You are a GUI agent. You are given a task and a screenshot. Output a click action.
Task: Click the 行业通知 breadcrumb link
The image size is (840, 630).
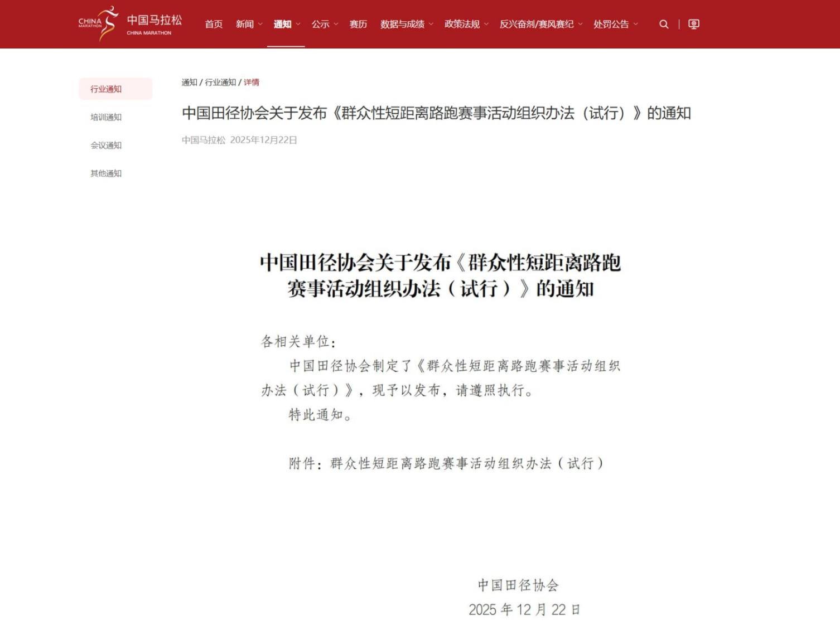click(221, 82)
